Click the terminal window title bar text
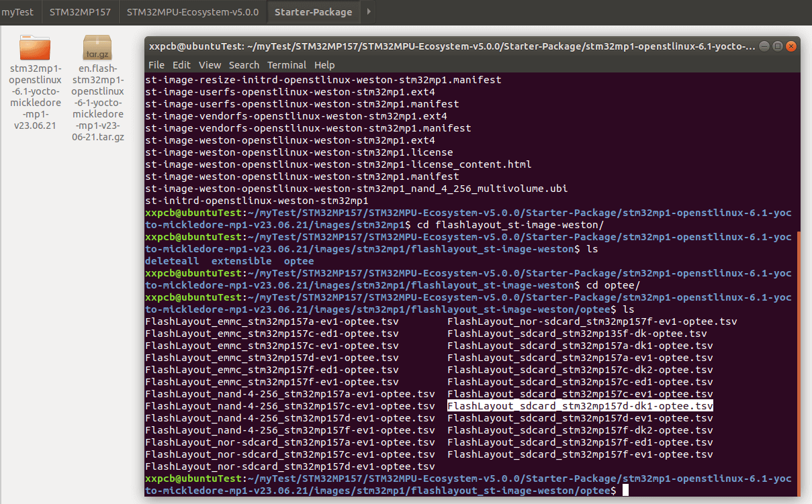The image size is (812, 504). pyautogui.click(x=453, y=46)
